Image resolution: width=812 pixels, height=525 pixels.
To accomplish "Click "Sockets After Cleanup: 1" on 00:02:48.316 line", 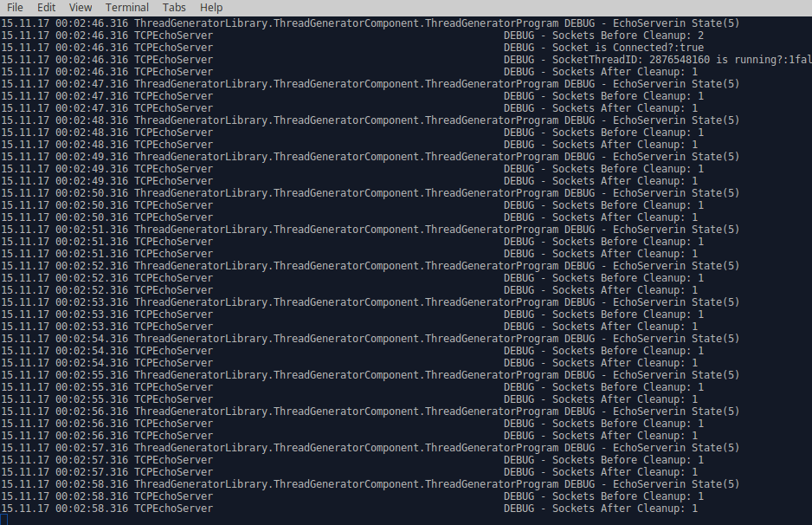I will click(624, 145).
